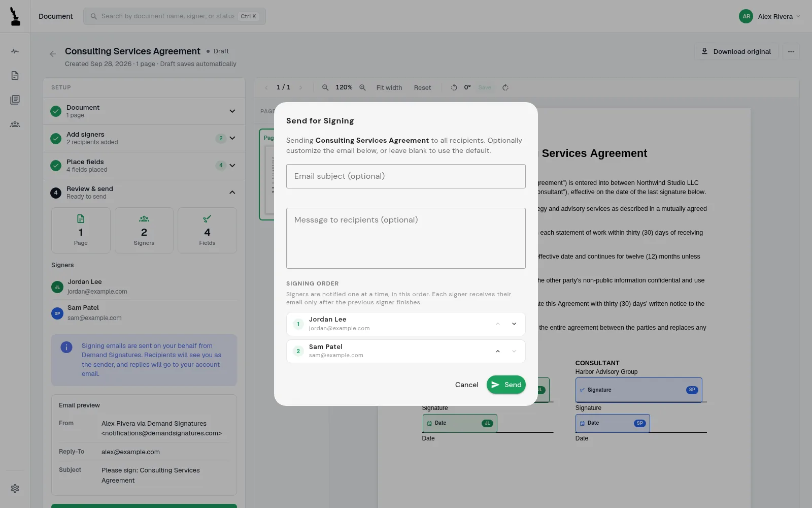Move Jordan Lee up in signing order
Viewport: 812px width, 508px height.
pyautogui.click(x=498, y=324)
